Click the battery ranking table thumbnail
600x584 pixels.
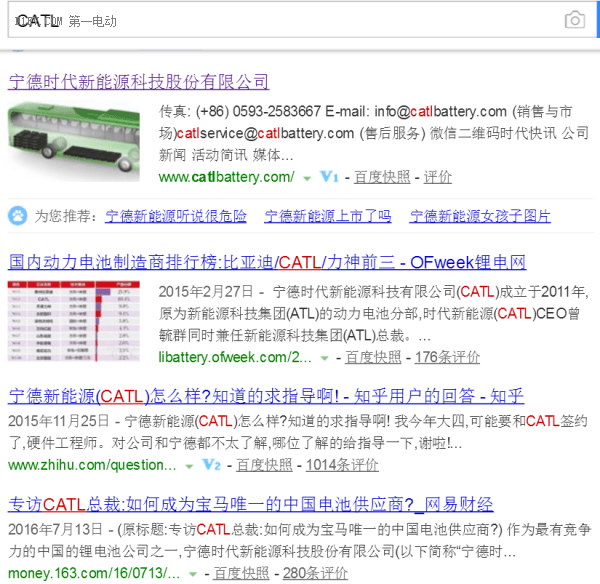[74, 321]
